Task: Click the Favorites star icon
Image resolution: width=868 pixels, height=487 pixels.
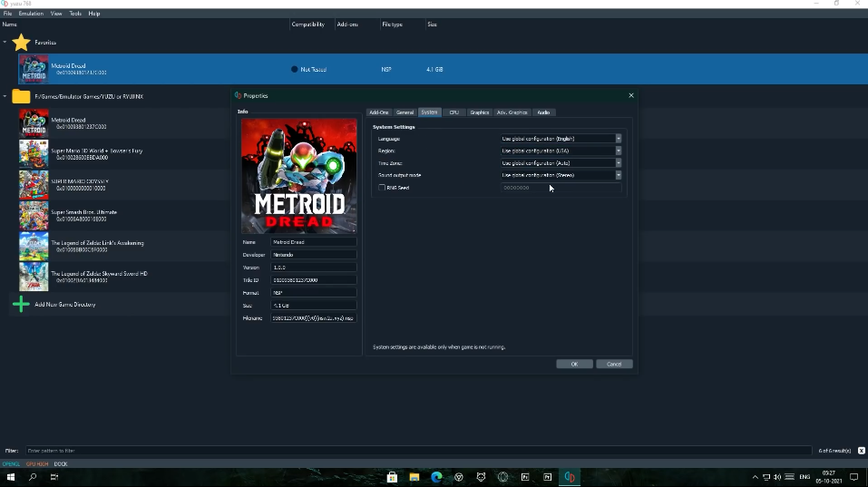Action: point(21,42)
